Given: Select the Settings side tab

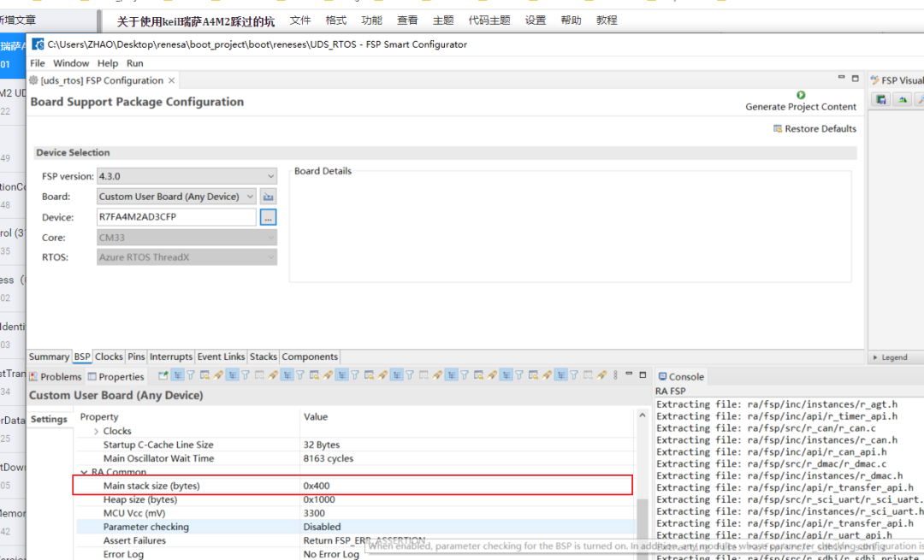Looking at the screenshot, I should point(49,419).
